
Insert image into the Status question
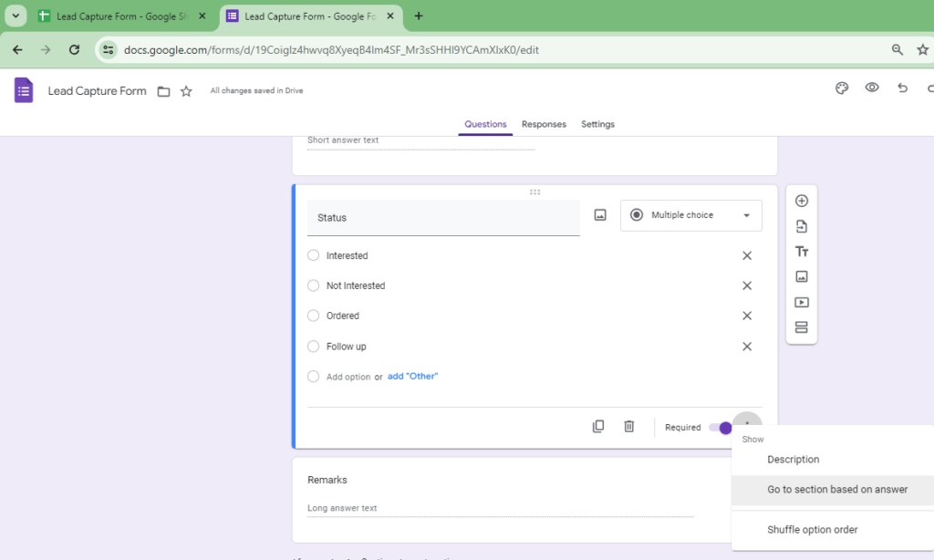(600, 215)
